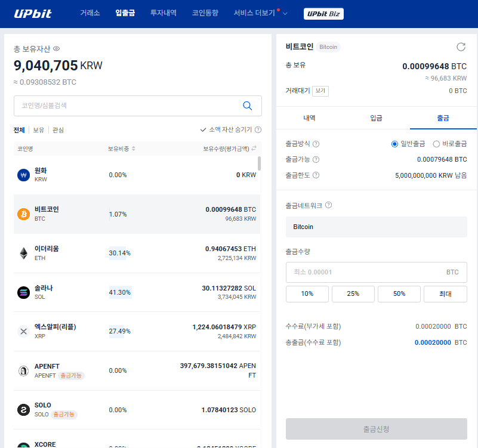Select the Solana coin icon

point(23,293)
